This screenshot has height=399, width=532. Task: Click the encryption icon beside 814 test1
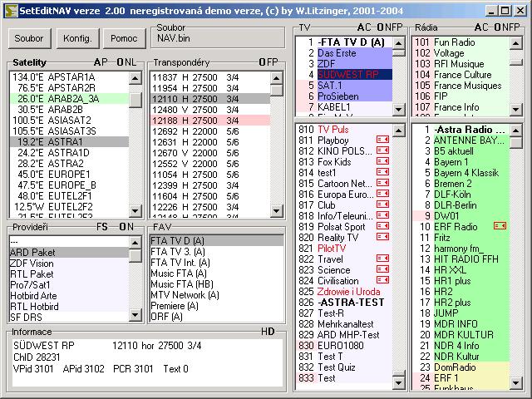pos(382,172)
